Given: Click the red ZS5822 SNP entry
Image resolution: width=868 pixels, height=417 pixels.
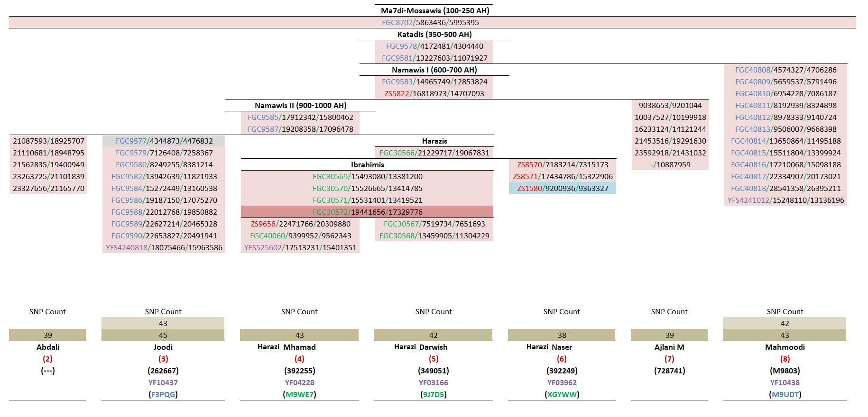Looking at the screenshot, I should (397, 93).
